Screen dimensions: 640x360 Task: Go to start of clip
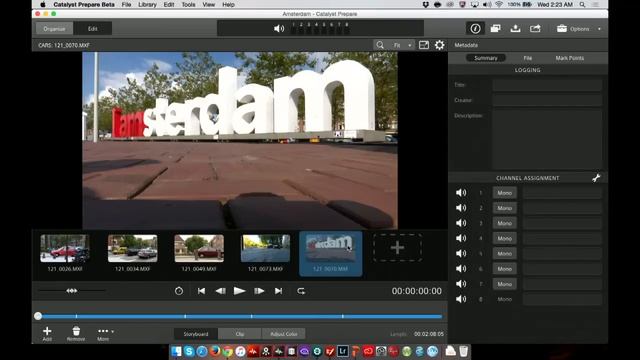(x=201, y=291)
